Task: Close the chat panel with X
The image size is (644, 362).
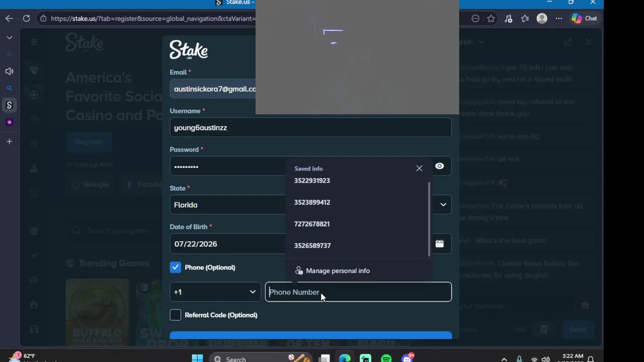Action: 588,42
